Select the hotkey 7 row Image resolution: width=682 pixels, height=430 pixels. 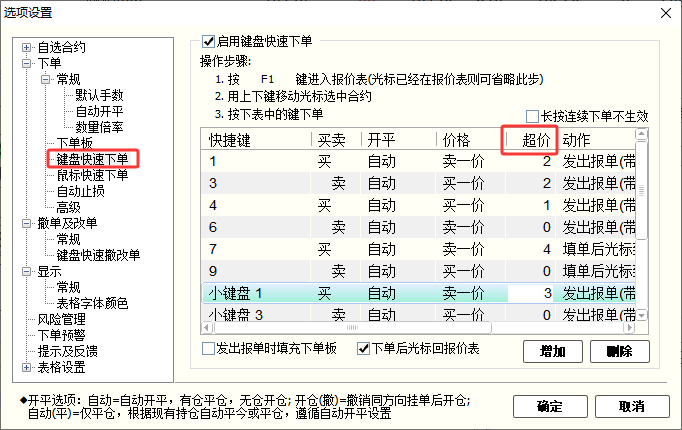click(418, 249)
